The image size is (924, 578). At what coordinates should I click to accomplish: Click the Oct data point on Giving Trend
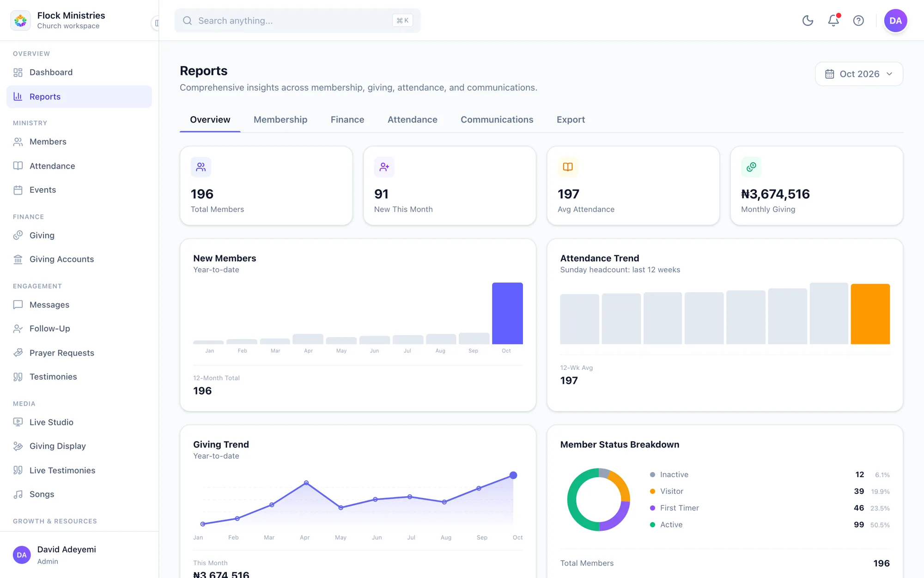coord(513,475)
